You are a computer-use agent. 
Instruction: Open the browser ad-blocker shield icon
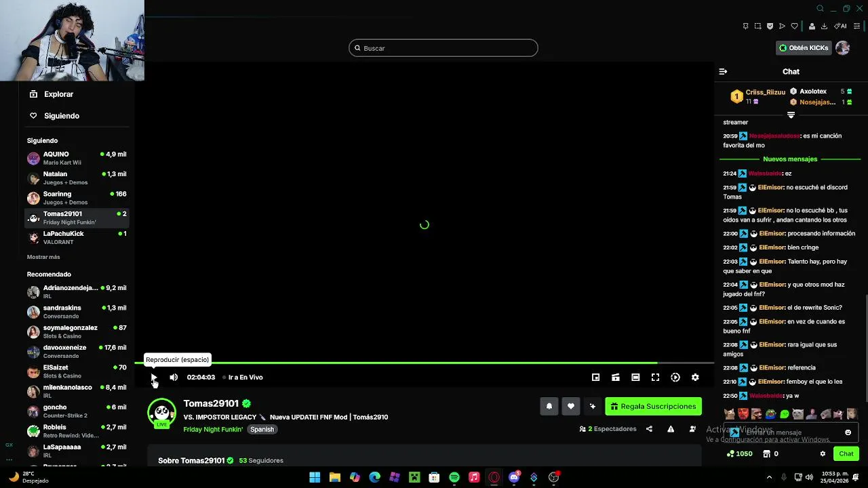pyautogui.click(x=770, y=26)
